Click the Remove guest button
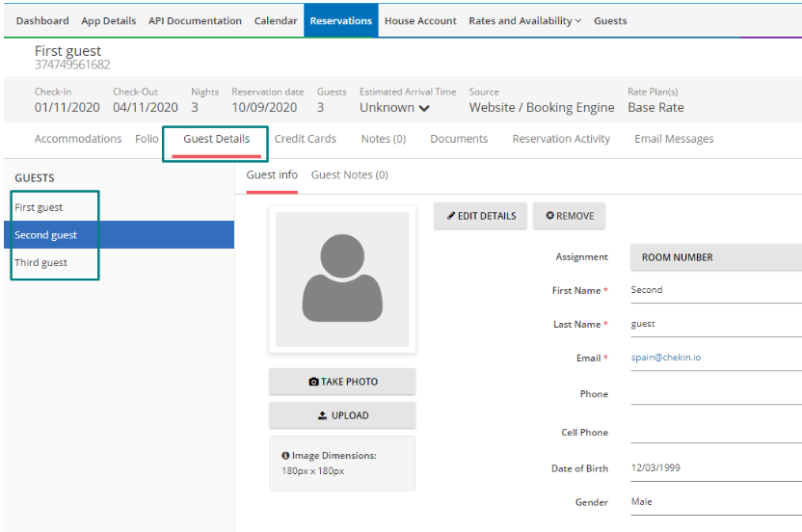The width and height of the screenshot is (802, 532). click(x=570, y=216)
